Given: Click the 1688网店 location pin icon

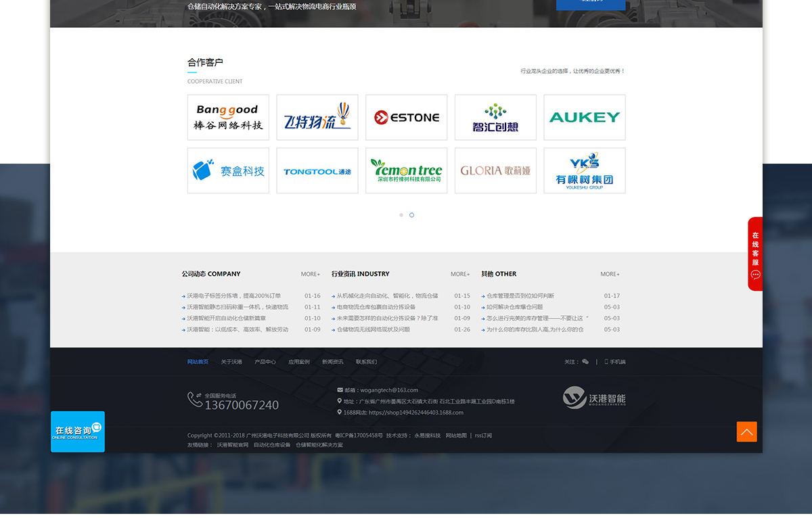Looking at the screenshot, I should pos(340,412).
